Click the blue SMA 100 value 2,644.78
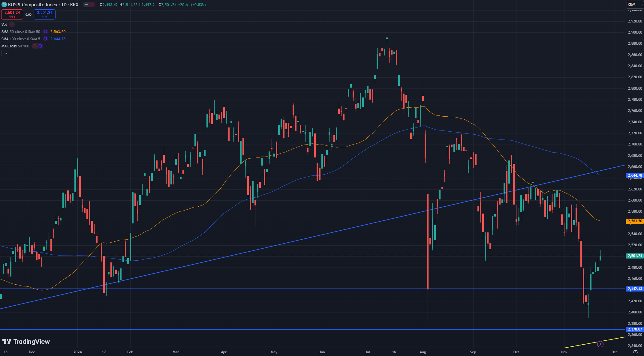The image size is (644, 356). tap(58, 39)
